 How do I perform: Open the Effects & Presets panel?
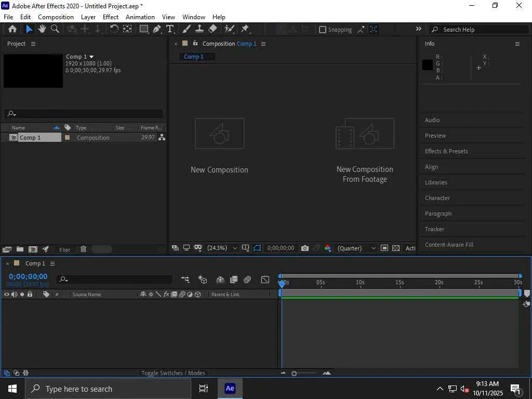[x=446, y=151]
